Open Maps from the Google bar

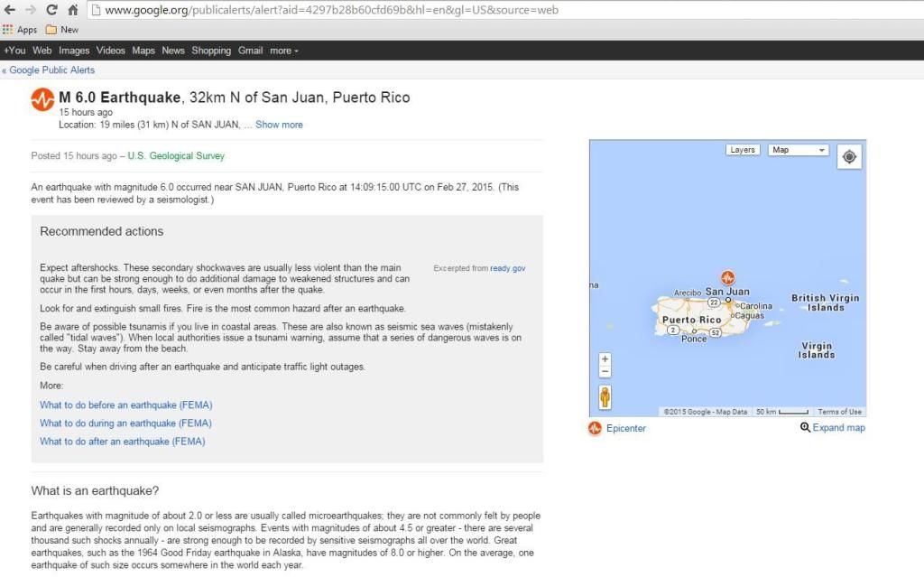pyautogui.click(x=143, y=51)
